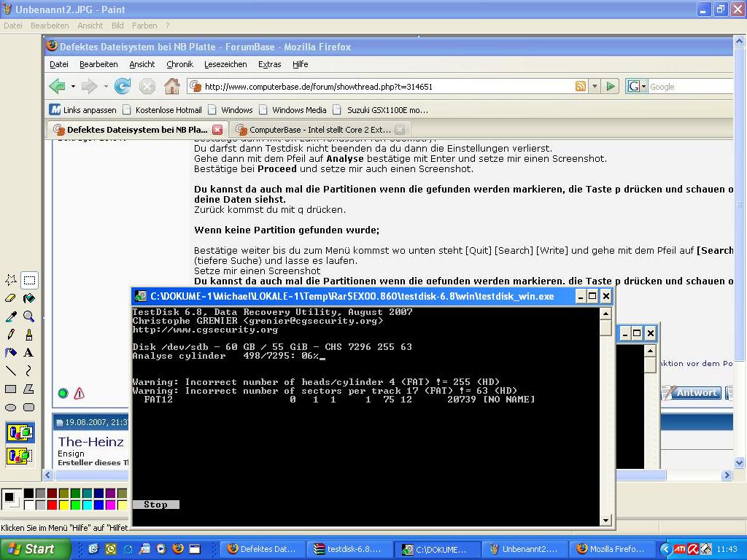
Task: Click the Antwort reply button
Action: point(692,393)
